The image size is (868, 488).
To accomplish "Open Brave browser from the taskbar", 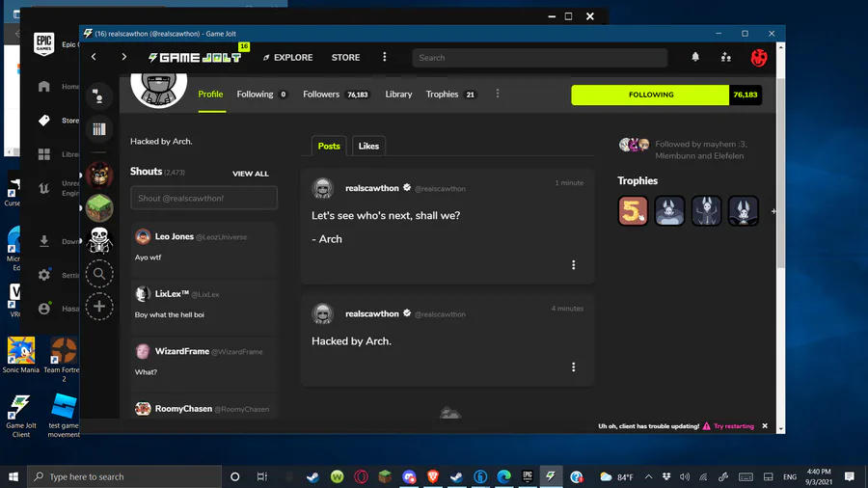I will [433, 476].
